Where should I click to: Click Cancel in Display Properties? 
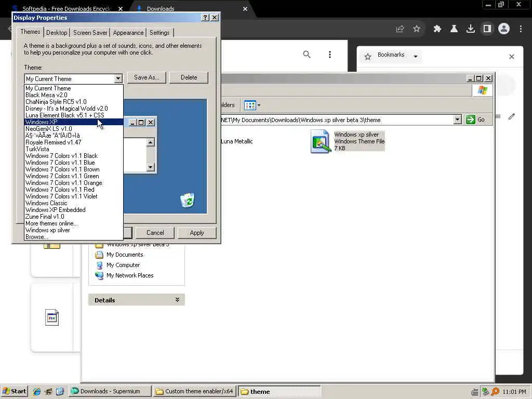155,233
